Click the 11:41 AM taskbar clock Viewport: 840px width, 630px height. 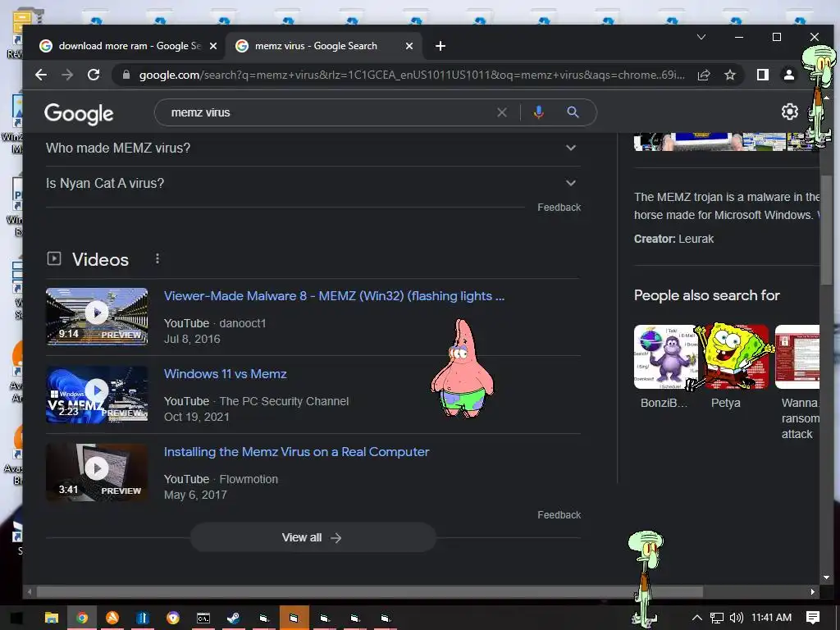pos(771,618)
